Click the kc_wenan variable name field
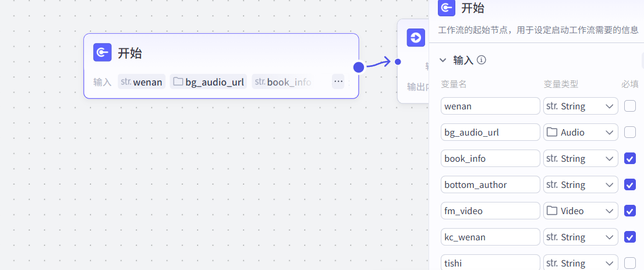This screenshot has height=270, width=644. tap(490, 237)
